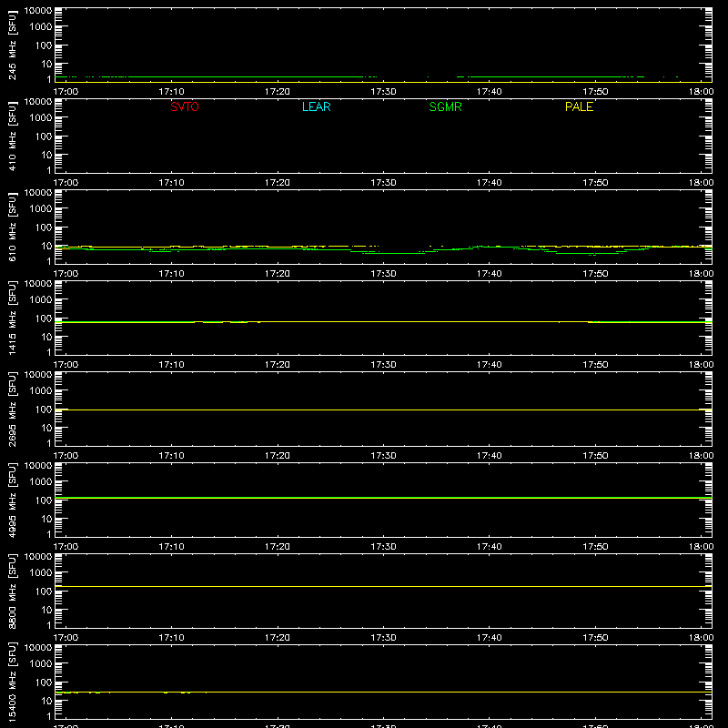Click the 17:30 label below the 1415 MHz panel
Viewport: 728px width, 728px height.
coord(383,365)
